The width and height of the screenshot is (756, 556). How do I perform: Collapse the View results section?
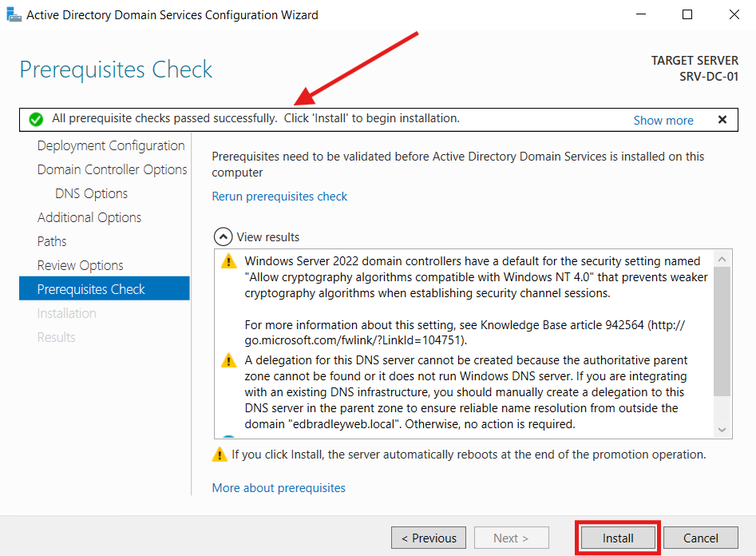[223, 236]
